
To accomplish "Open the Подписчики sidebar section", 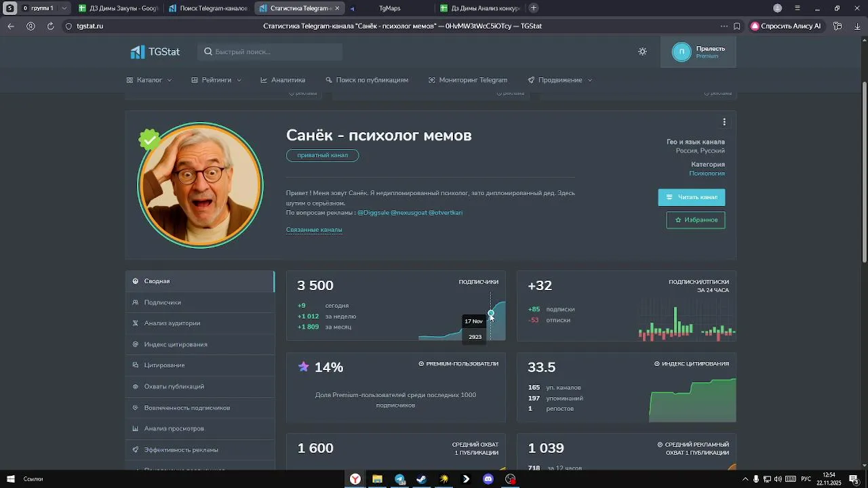I will [x=200, y=302].
